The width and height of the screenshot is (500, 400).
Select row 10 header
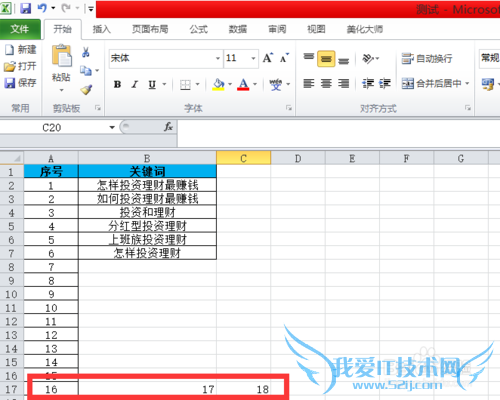click(x=11, y=294)
